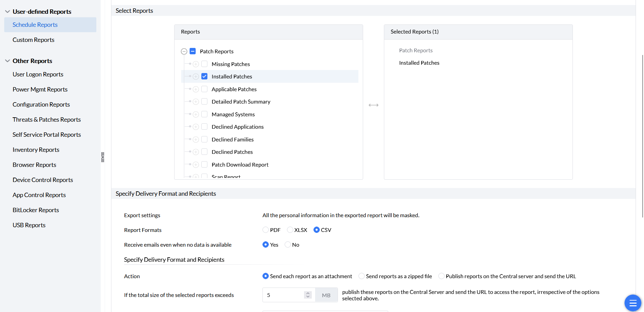Open the blue floating menu button
The width and height of the screenshot is (644, 312).
(x=633, y=303)
